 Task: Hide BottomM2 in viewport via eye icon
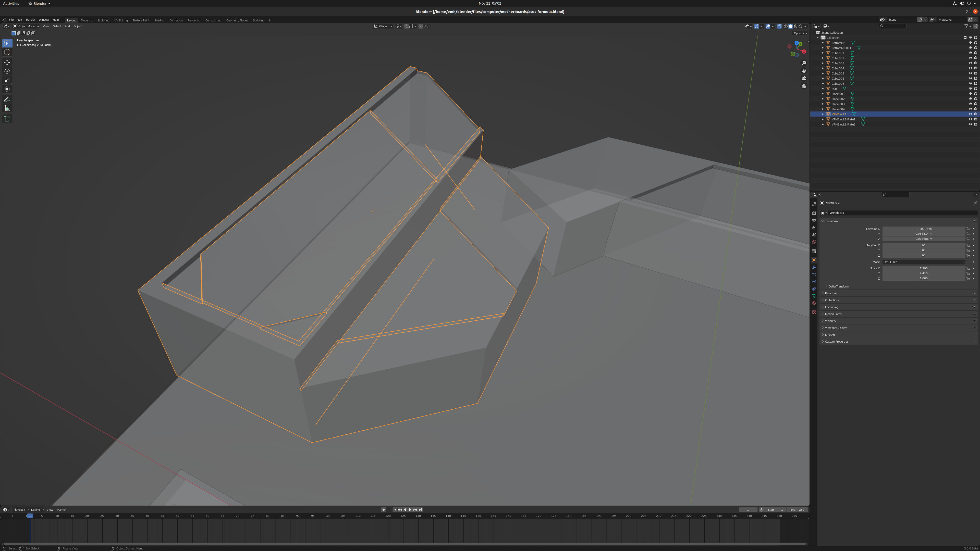coord(970,43)
